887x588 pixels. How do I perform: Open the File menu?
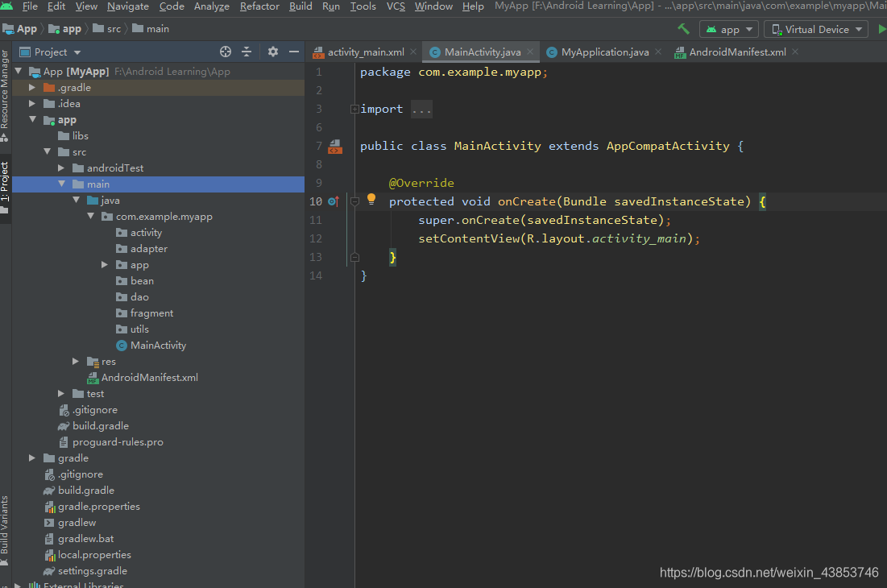click(x=30, y=6)
